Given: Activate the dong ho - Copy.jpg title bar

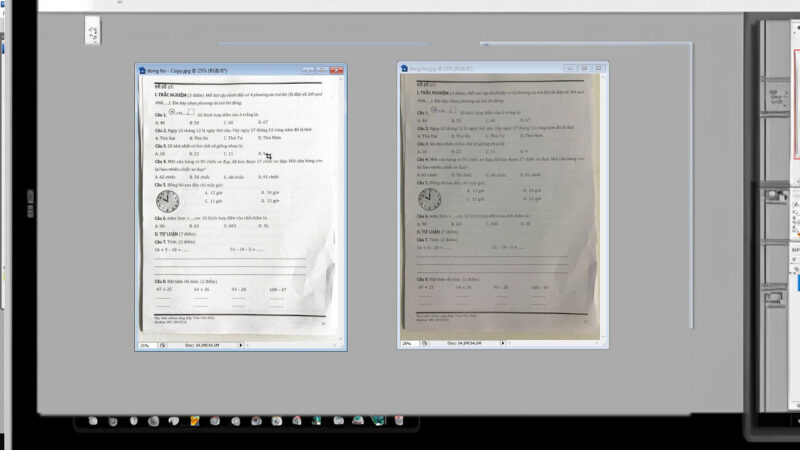Looking at the screenshot, I should coord(230,70).
